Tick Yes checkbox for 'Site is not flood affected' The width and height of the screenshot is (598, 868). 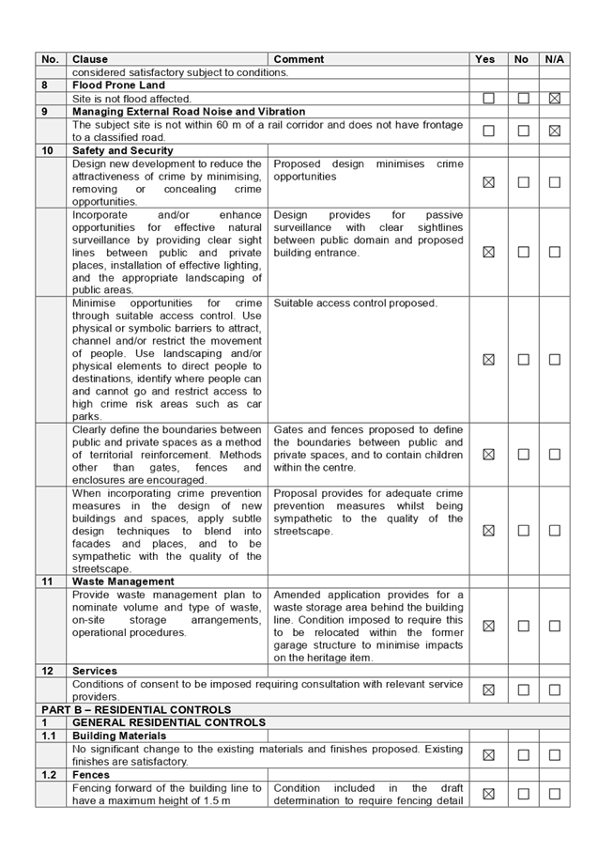[488, 98]
